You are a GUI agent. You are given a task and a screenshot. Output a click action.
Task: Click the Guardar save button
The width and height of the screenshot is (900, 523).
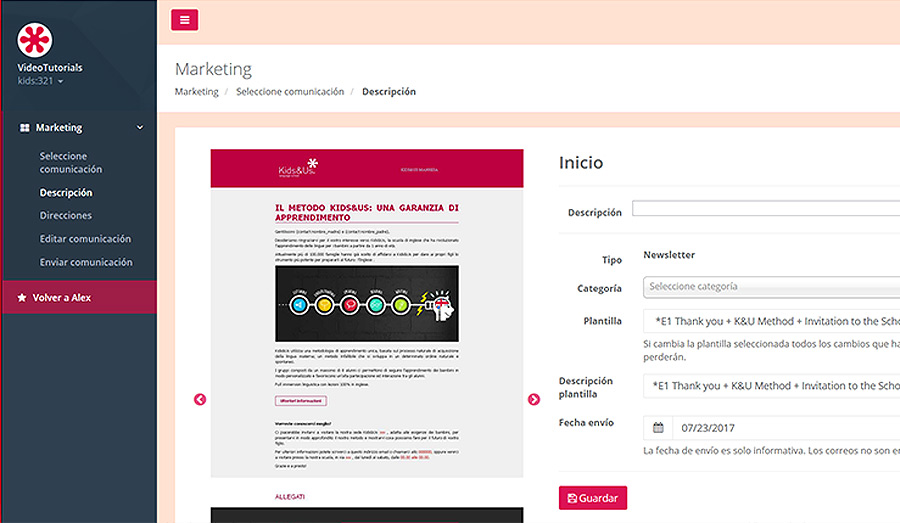(x=593, y=498)
